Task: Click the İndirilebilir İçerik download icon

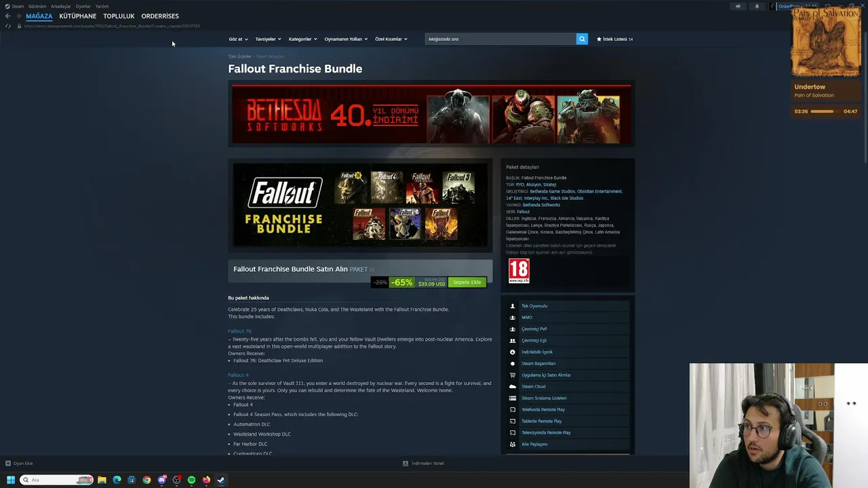Action: click(513, 352)
